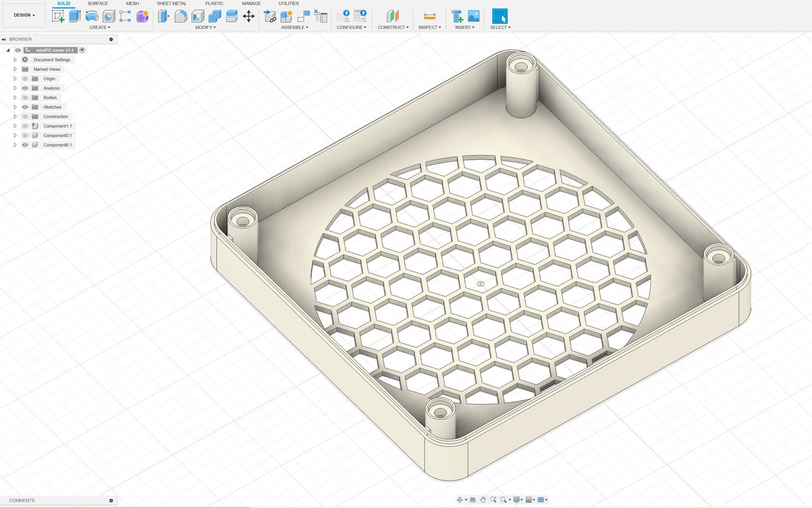Viewport: 812px width, 508px height.
Task: Select the Extrude tool
Action: 75,16
